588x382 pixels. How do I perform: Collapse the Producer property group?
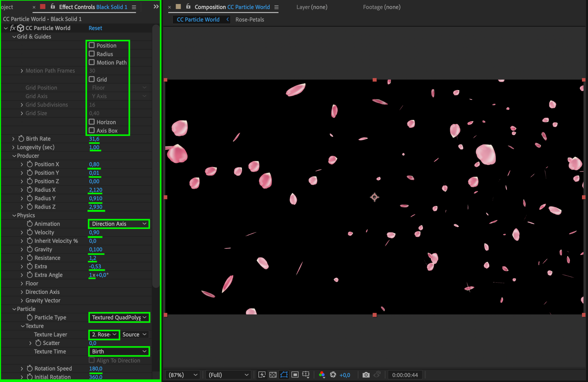[14, 156]
